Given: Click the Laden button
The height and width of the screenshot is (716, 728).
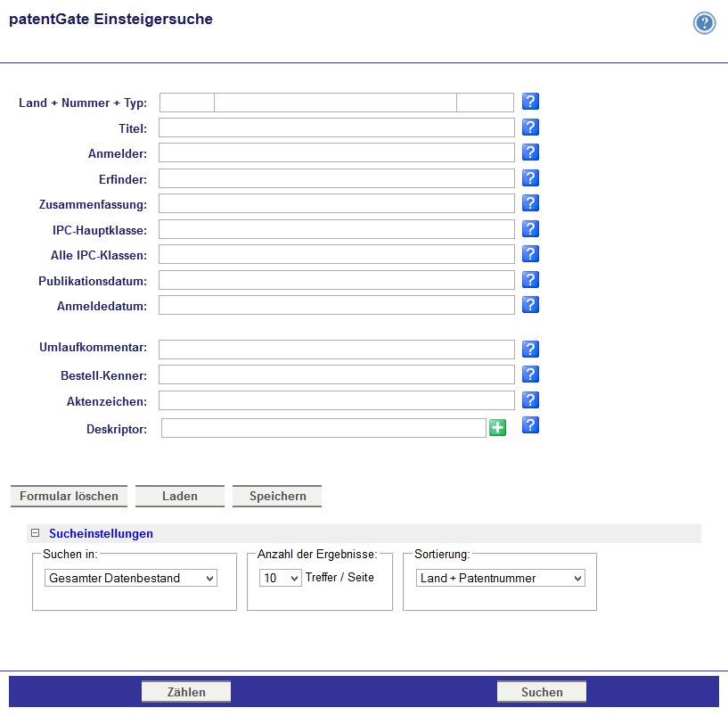Looking at the screenshot, I should pyautogui.click(x=180, y=497).
